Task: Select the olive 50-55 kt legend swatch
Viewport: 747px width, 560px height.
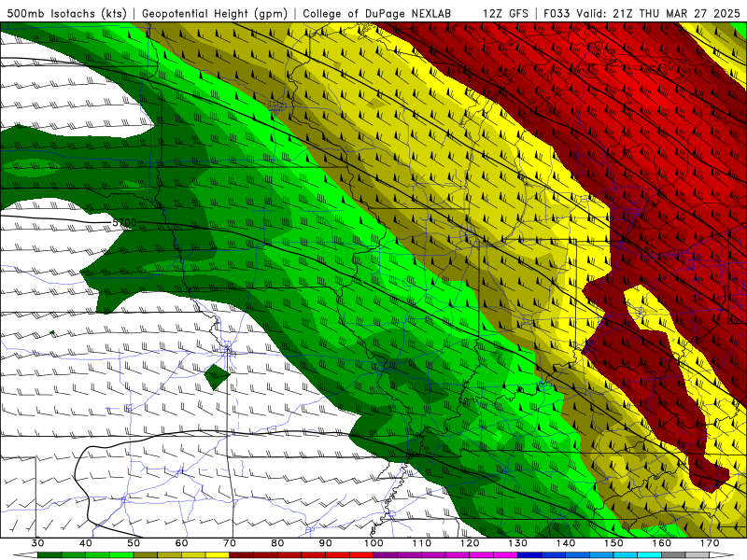Action: coord(146,555)
